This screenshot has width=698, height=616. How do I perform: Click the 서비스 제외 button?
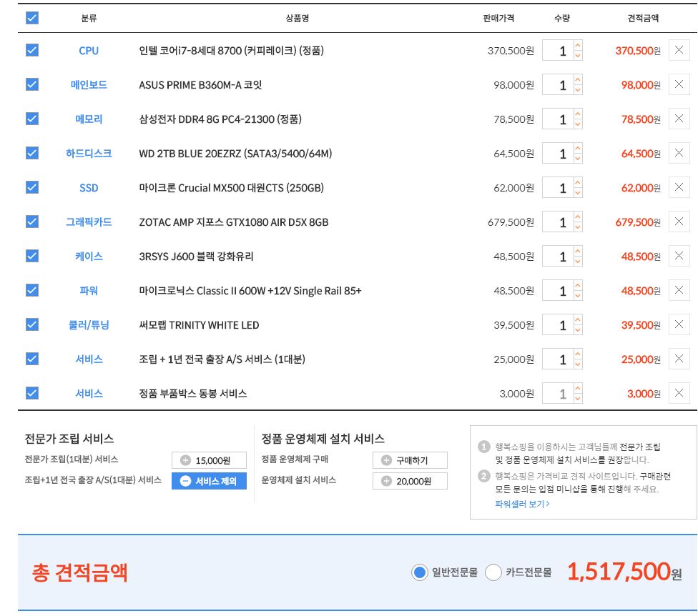tap(209, 481)
